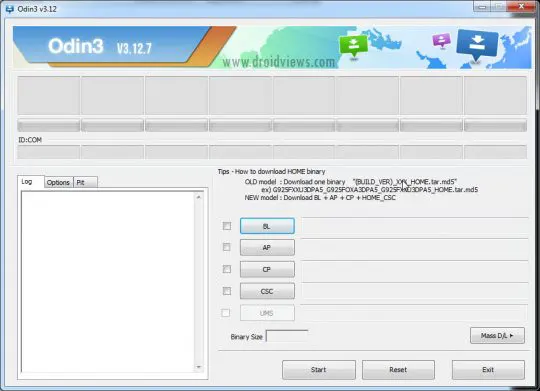Open the CP file browser button
This screenshot has width=540, height=391.
click(x=267, y=269)
